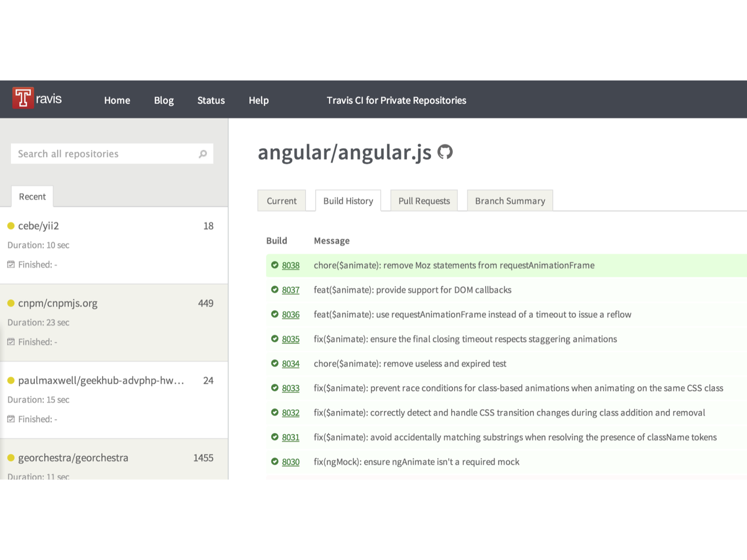Click passed checkmark icon for build 8037
Screen dimensions: 747x560
(274, 289)
